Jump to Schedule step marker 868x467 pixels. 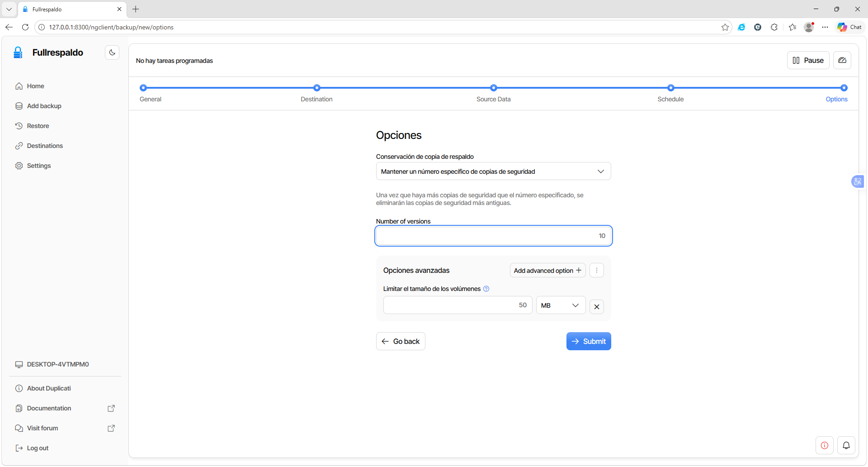click(x=671, y=88)
